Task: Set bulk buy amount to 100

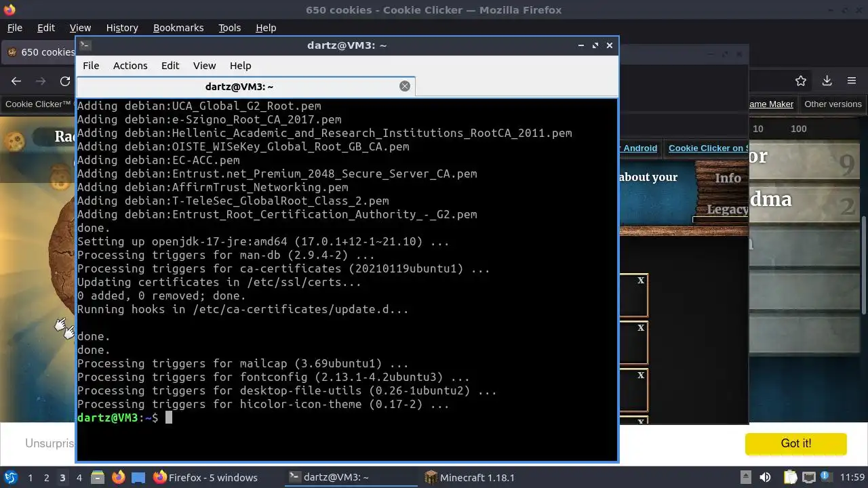Action: [x=799, y=129]
